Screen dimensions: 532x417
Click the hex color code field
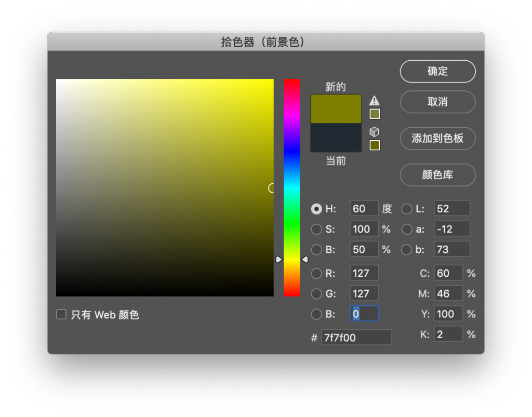point(356,338)
